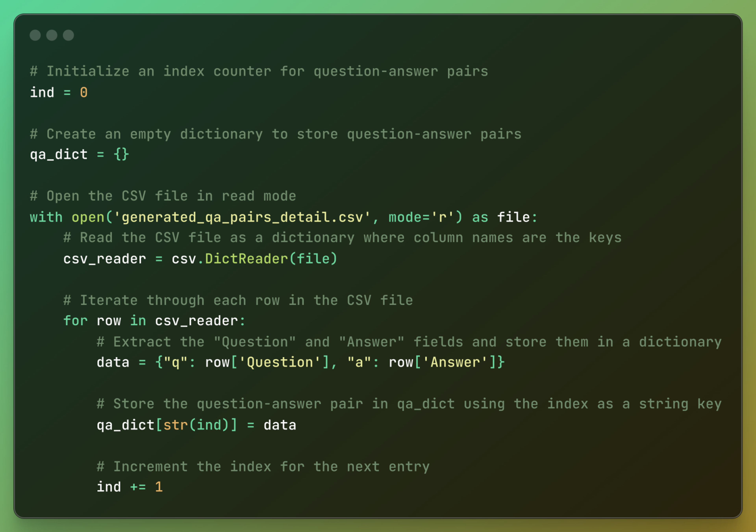The height and width of the screenshot is (532, 756).
Task: Click 'Initialize' in the first comment line
Action: (88, 71)
